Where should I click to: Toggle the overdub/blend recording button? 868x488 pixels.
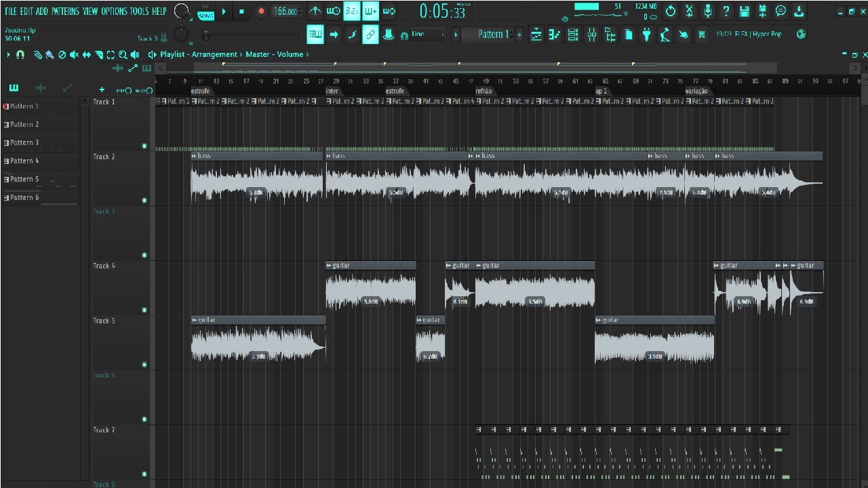[370, 12]
